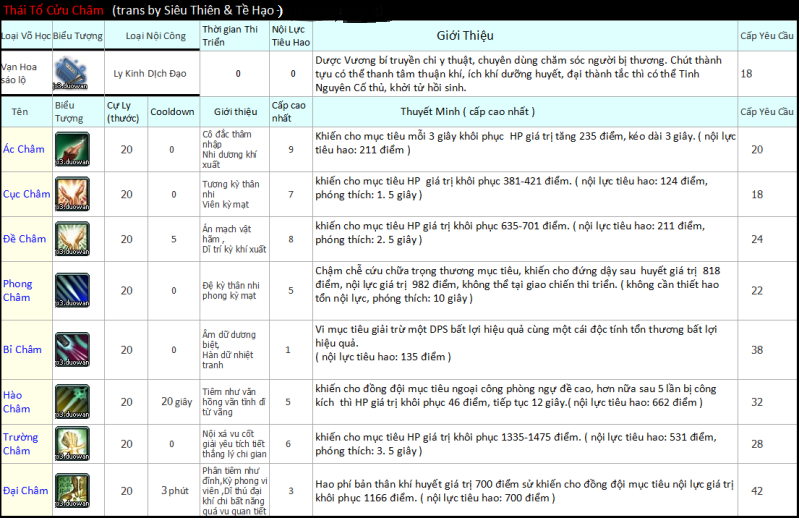
Task: Select the Phong Châm skill icon
Action: pos(72,290)
